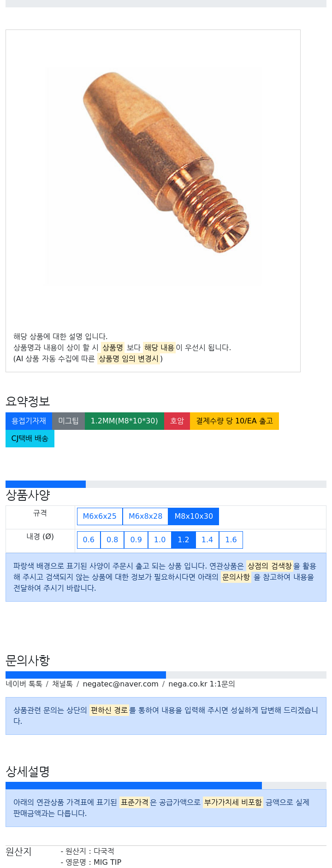Click the negatec@naver.com email contact
This screenshot has width=332, height=868.
pyautogui.click(x=120, y=684)
